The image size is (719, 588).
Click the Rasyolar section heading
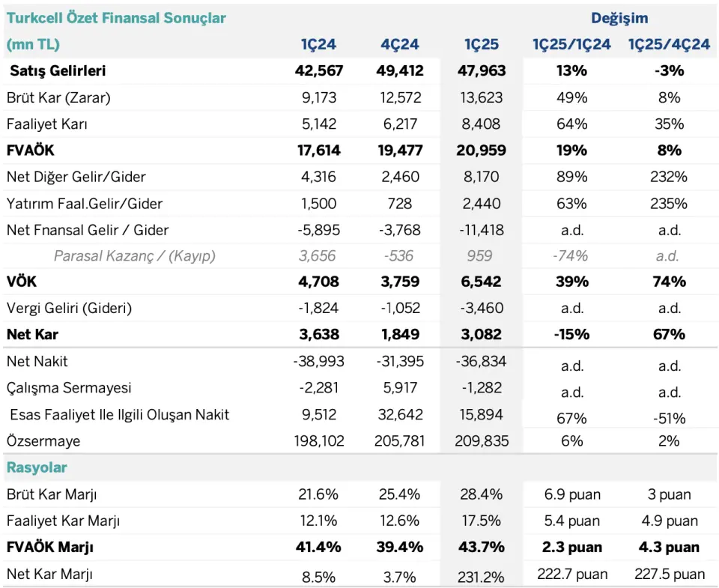point(37,467)
